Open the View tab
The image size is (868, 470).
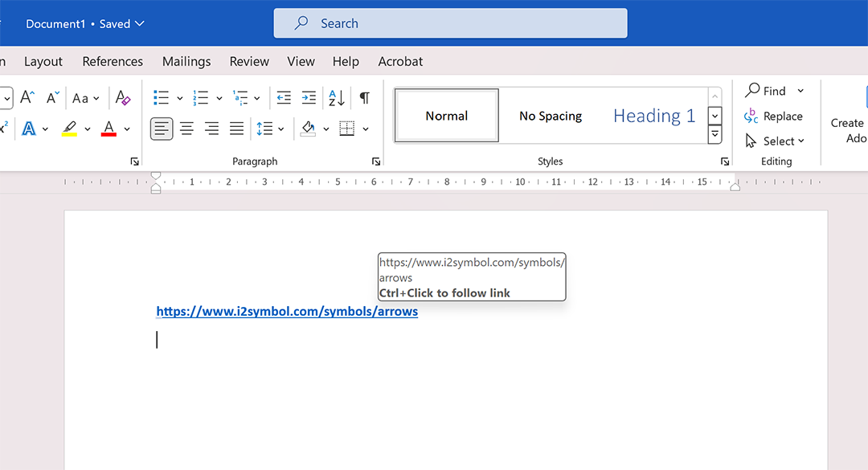[301, 61]
